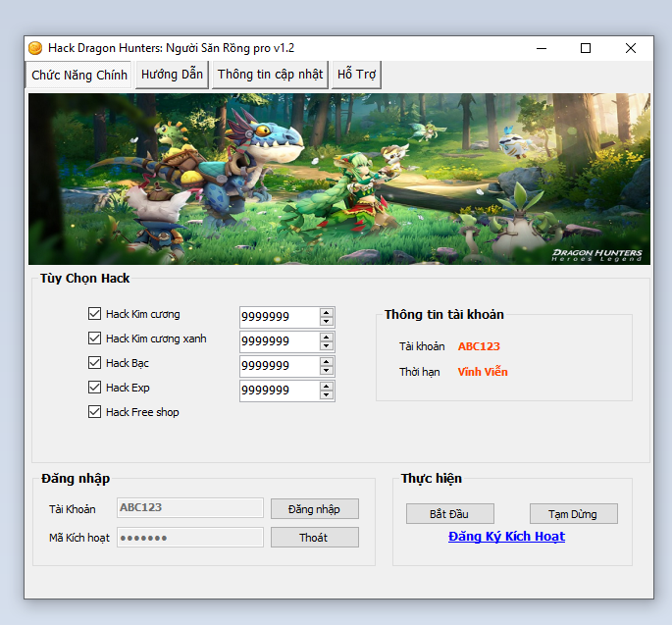The image size is (672, 625).
Task: Increase Hack Kim cương value with up arrow
Action: [327, 312]
